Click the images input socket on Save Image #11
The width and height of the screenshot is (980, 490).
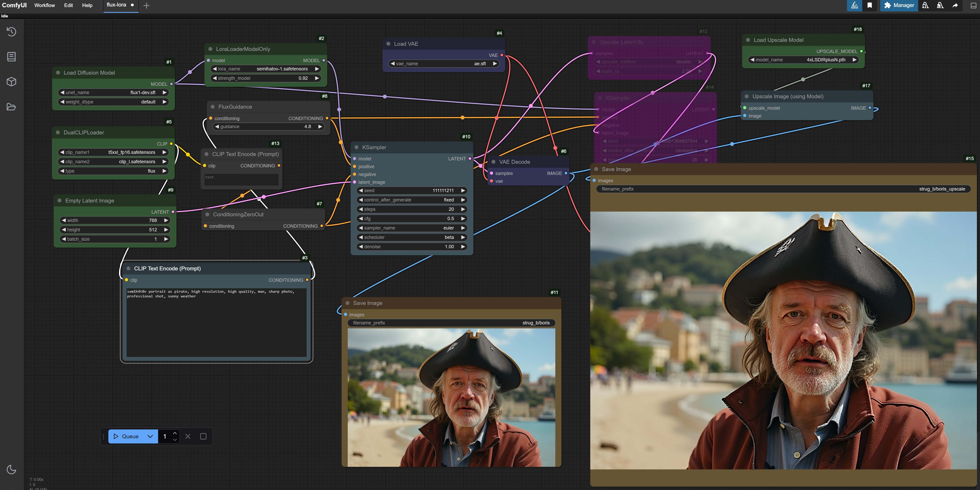[345, 315]
